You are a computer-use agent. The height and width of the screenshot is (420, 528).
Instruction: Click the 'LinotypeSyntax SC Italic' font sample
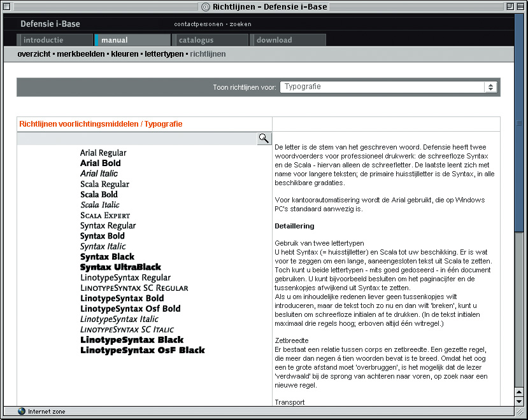(x=127, y=330)
